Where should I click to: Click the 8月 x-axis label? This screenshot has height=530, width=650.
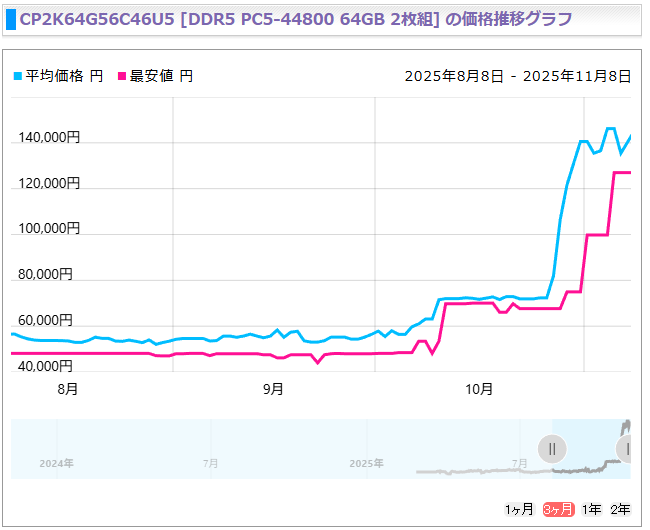coord(68,388)
